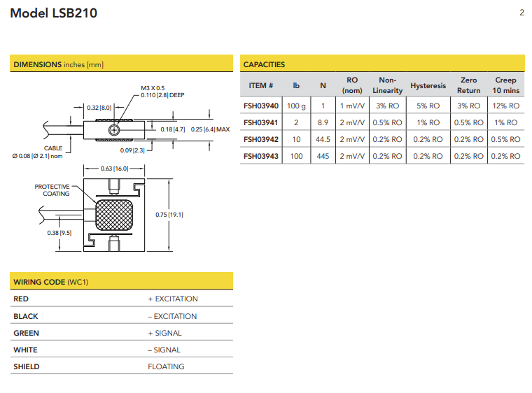
Task: Select the RED wiring code row label
Action: [21, 299]
